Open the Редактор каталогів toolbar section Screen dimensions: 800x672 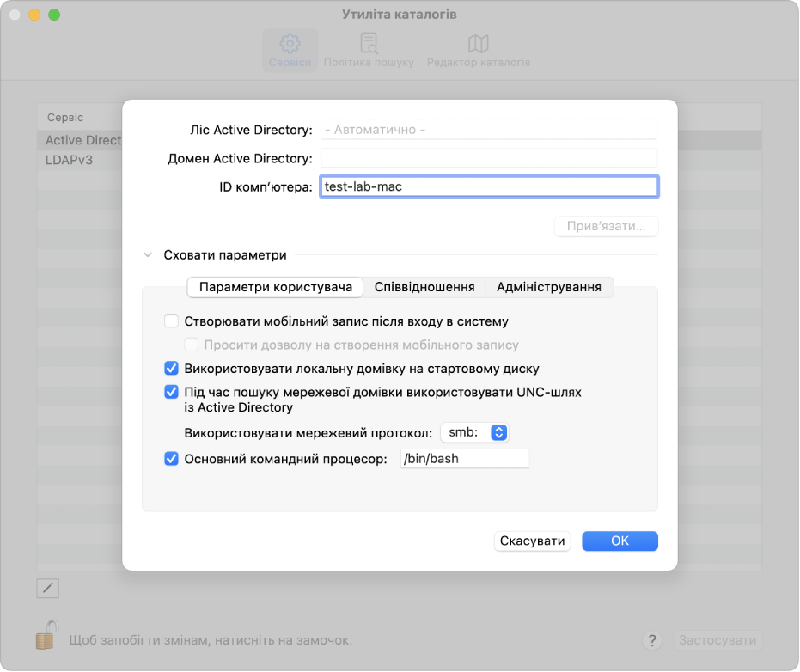479,51
